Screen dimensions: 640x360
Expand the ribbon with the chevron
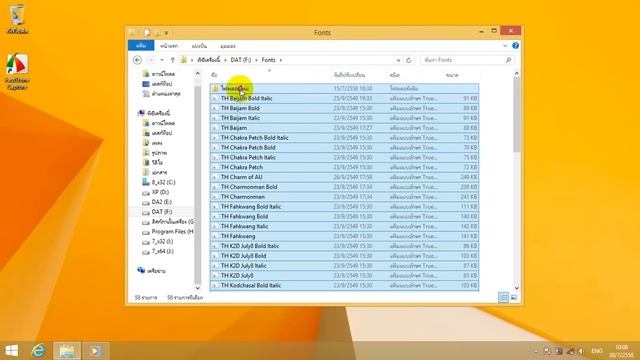pos(505,46)
